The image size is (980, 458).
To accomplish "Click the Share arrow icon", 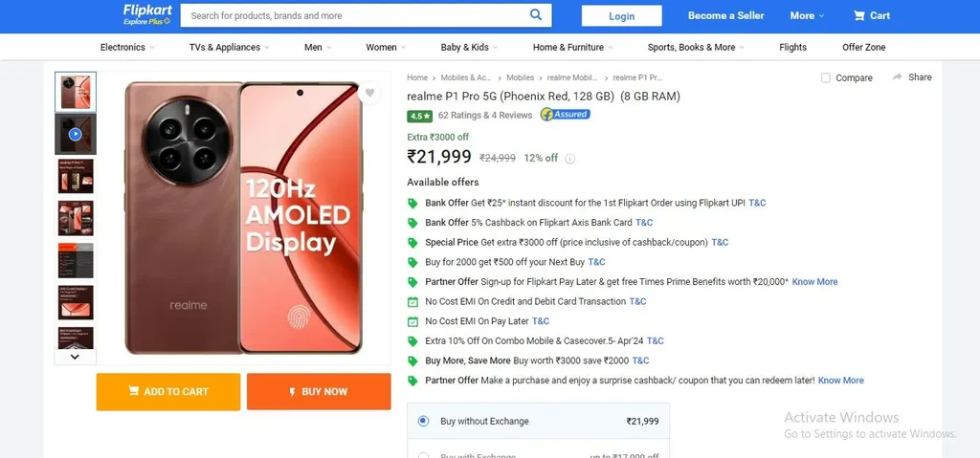I will click(897, 76).
